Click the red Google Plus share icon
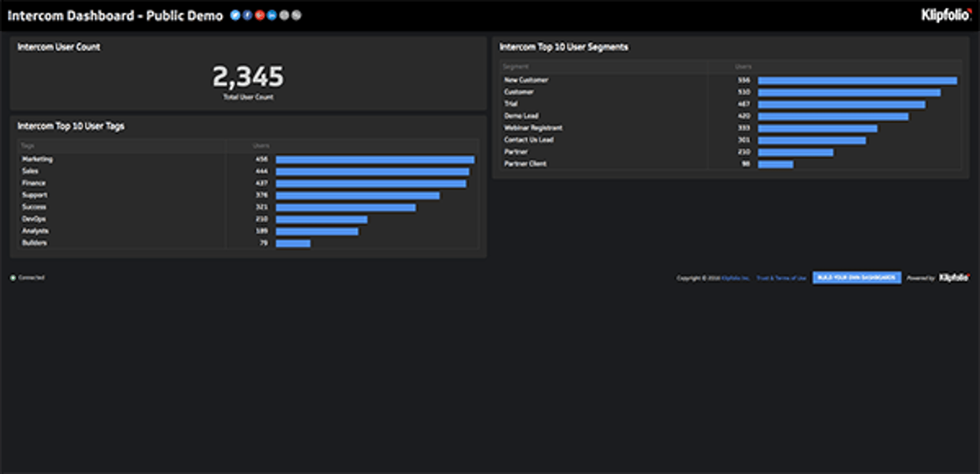The height and width of the screenshot is (474, 980). pos(259,15)
